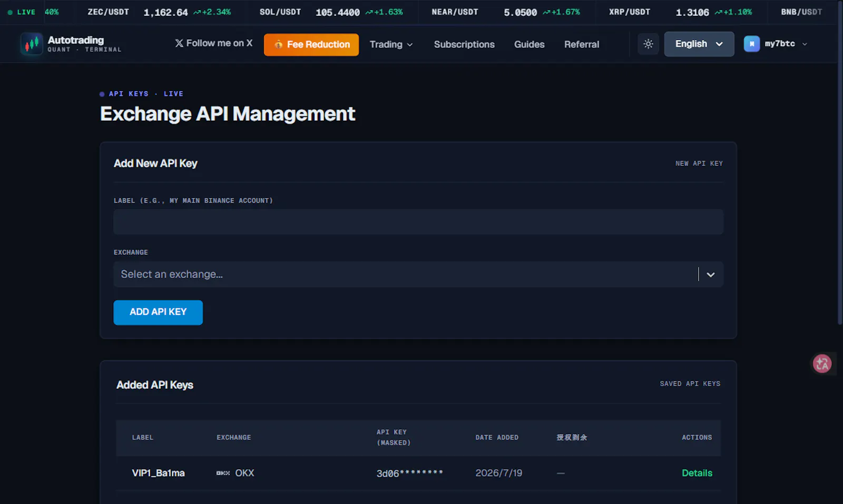This screenshot has height=504, width=843.
Task: Click the OKX exchange logo icon
Action: point(223,473)
